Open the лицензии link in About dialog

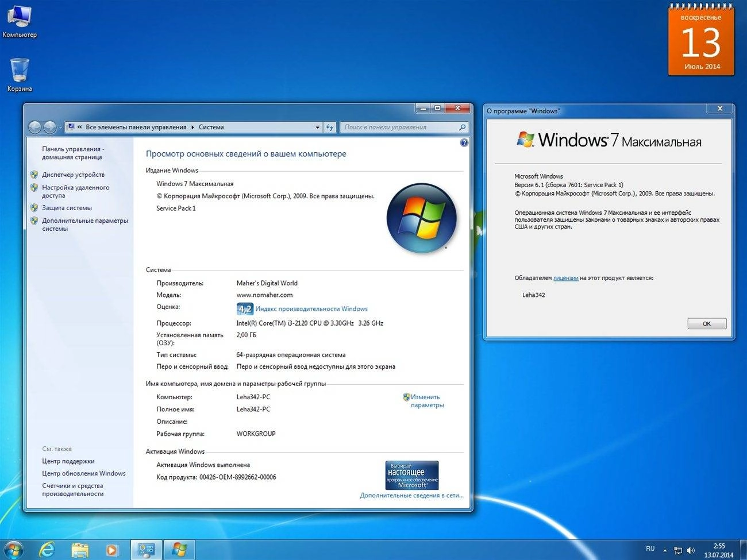565,278
